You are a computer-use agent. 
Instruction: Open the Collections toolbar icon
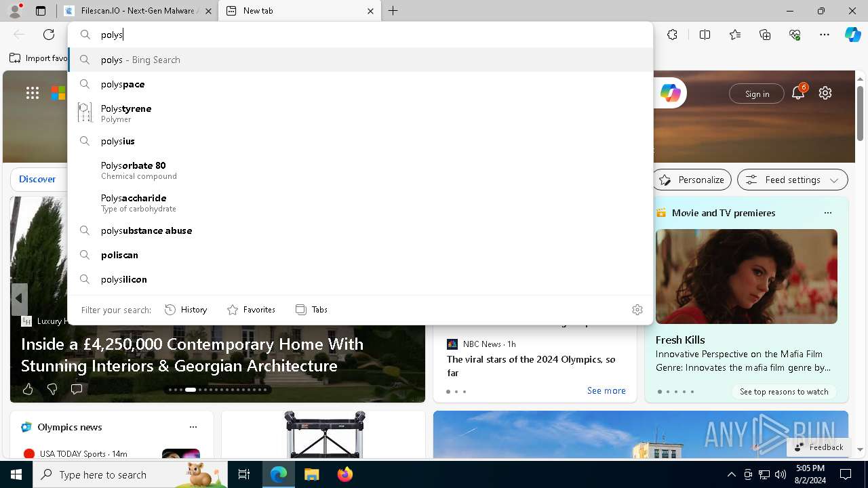(x=765, y=35)
